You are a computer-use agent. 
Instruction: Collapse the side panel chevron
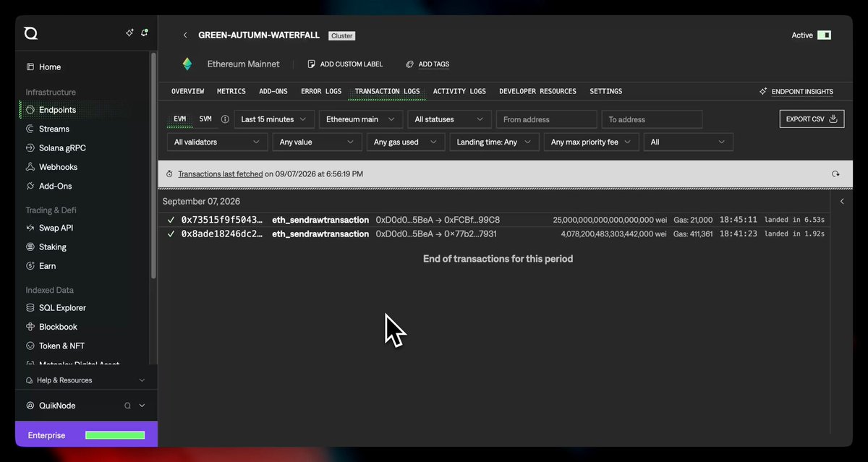click(x=842, y=202)
